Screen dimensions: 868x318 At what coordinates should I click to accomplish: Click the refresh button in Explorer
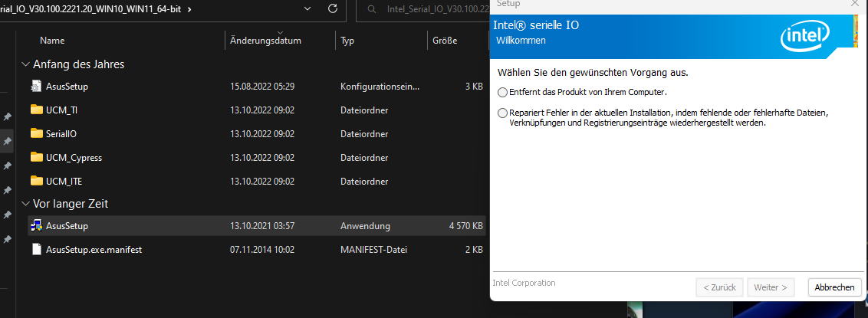[x=333, y=9]
